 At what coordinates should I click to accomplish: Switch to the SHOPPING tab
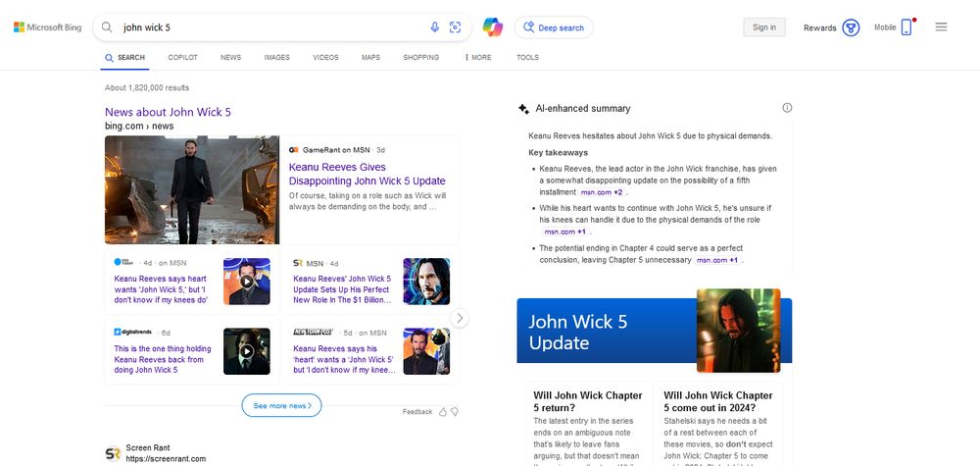420,58
